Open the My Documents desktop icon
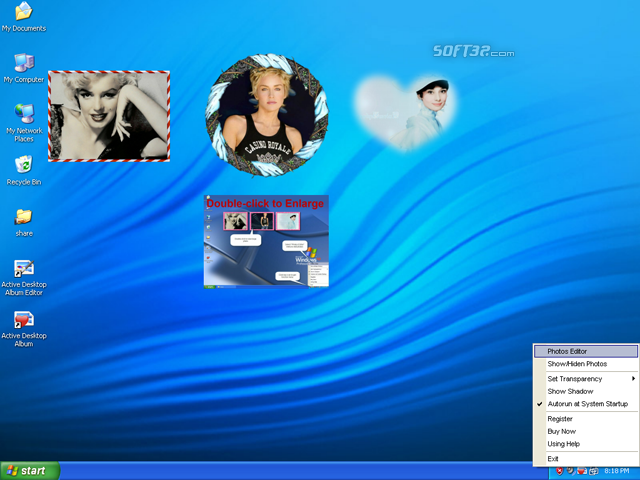Screen dimensions: 640x480 (24, 16)
